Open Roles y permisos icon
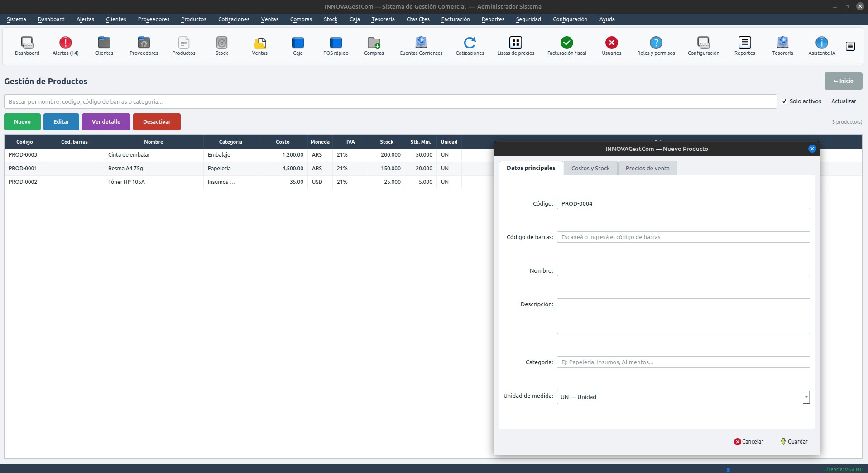 656,43
